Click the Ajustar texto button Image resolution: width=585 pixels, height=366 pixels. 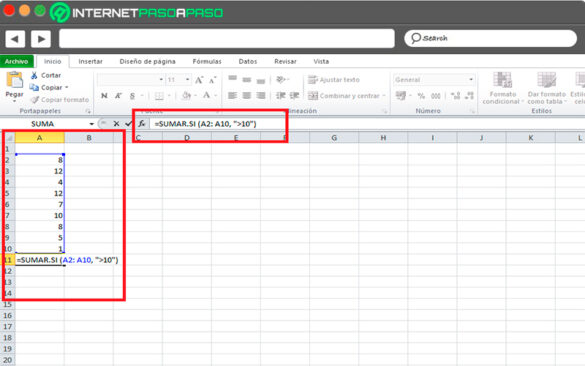[334, 80]
